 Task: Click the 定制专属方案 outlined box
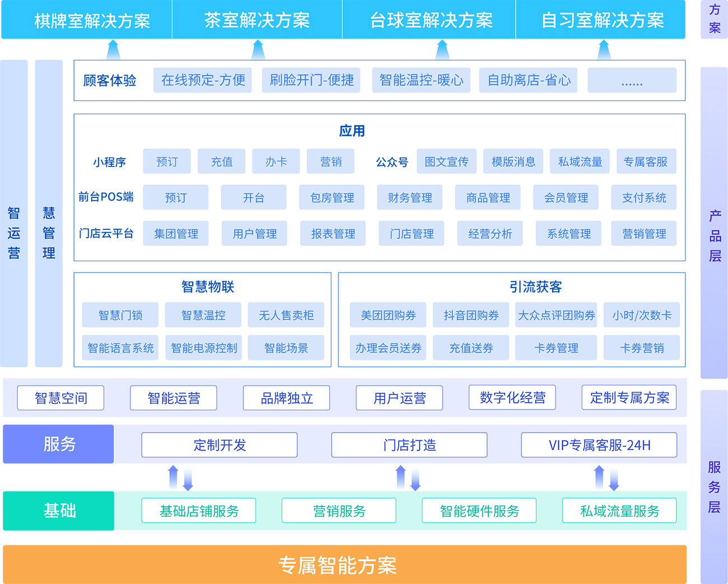coord(629,397)
